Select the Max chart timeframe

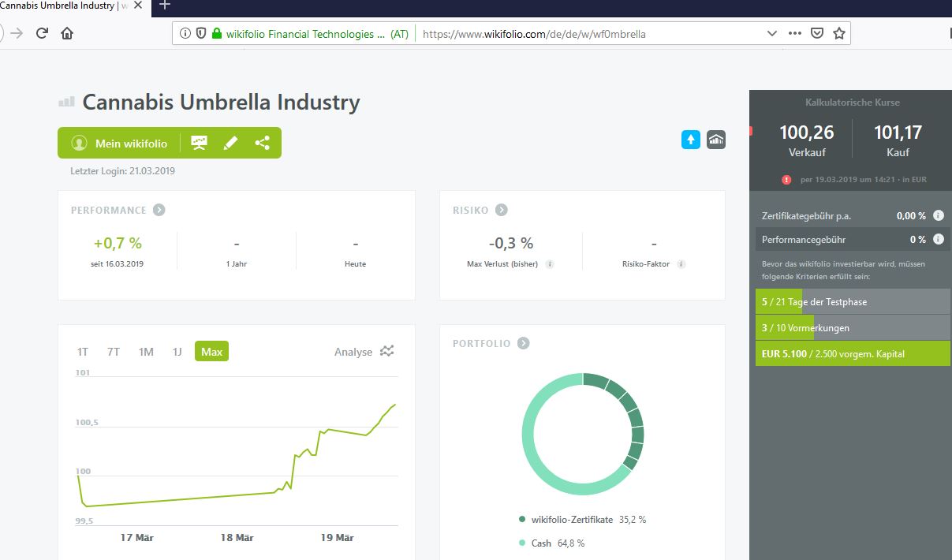pyautogui.click(x=211, y=352)
